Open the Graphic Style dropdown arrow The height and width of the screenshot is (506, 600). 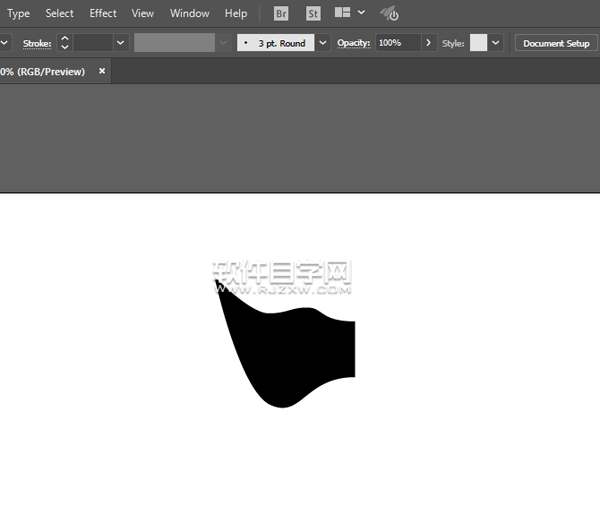point(495,43)
